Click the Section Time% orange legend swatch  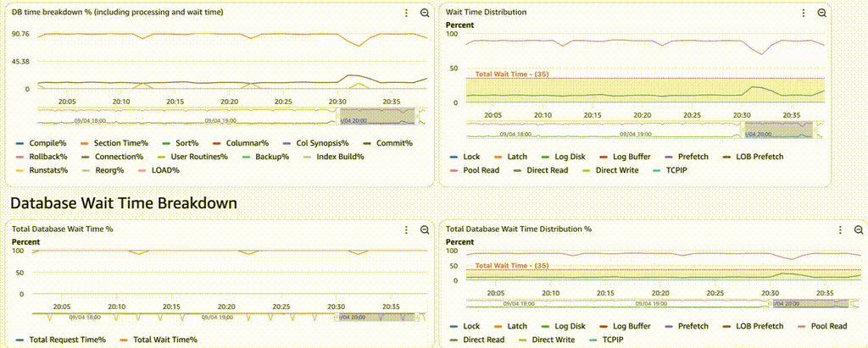point(84,143)
